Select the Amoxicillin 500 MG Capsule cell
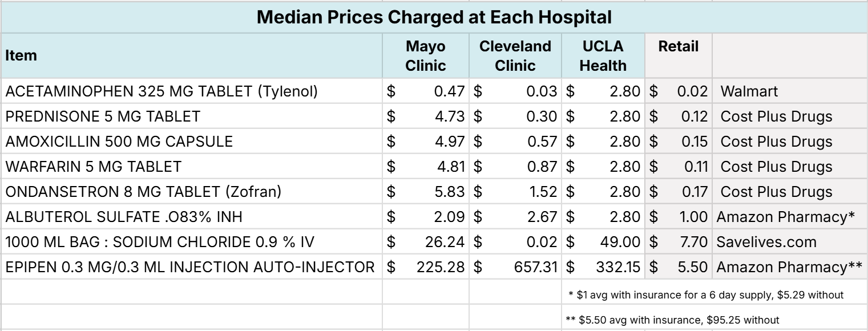This screenshot has height=331, width=868. click(x=119, y=142)
